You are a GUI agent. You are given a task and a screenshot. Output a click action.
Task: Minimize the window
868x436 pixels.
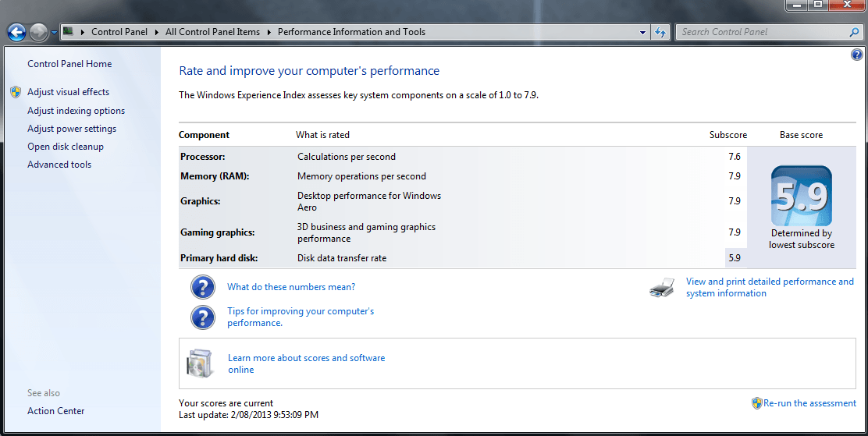(x=797, y=5)
